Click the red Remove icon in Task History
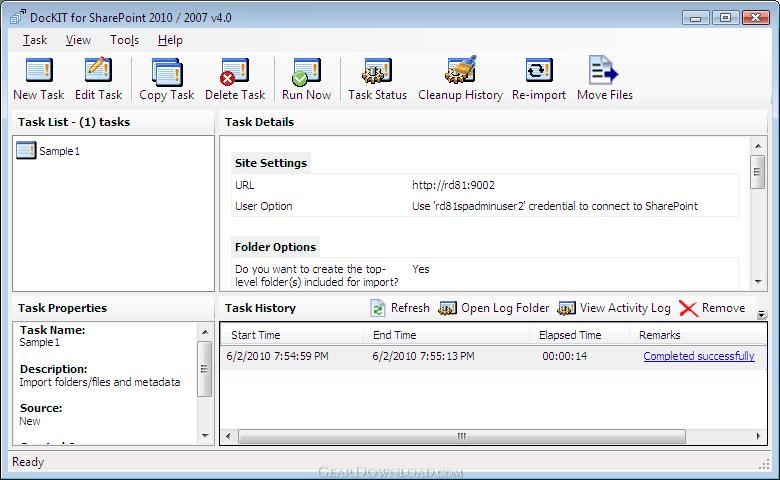The image size is (780, 480). 688,308
